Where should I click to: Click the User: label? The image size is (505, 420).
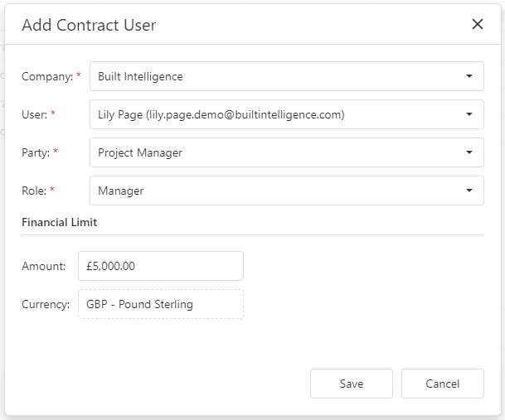point(35,114)
